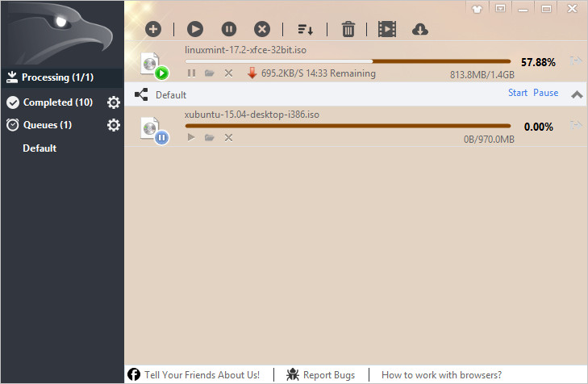
Task: Collapse the Default queue with the up chevron
Action: pos(577,94)
